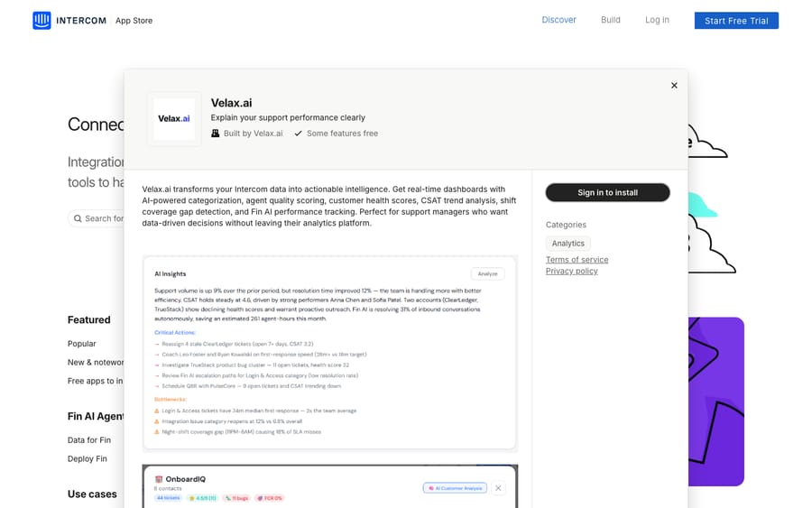Click AI Customer Analysis badge in OnboardIQ card
This screenshot has height=508, width=812.
tap(455, 488)
